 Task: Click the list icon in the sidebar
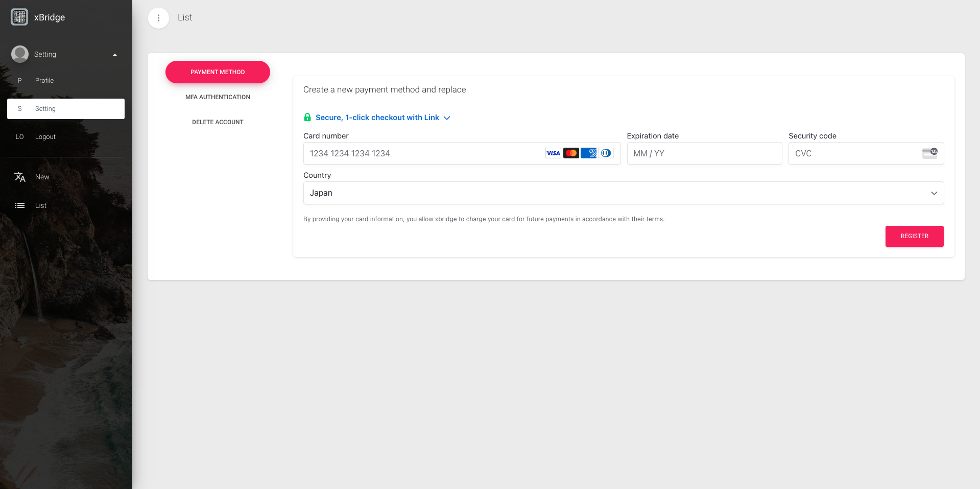pyautogui.click(x=20, y=205)
